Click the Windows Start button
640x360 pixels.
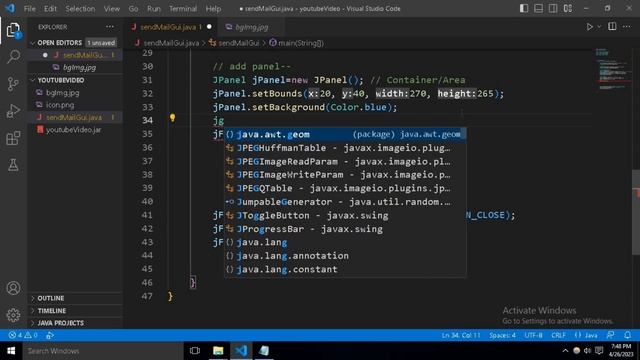pyautogui.click(x=11, y=351)
